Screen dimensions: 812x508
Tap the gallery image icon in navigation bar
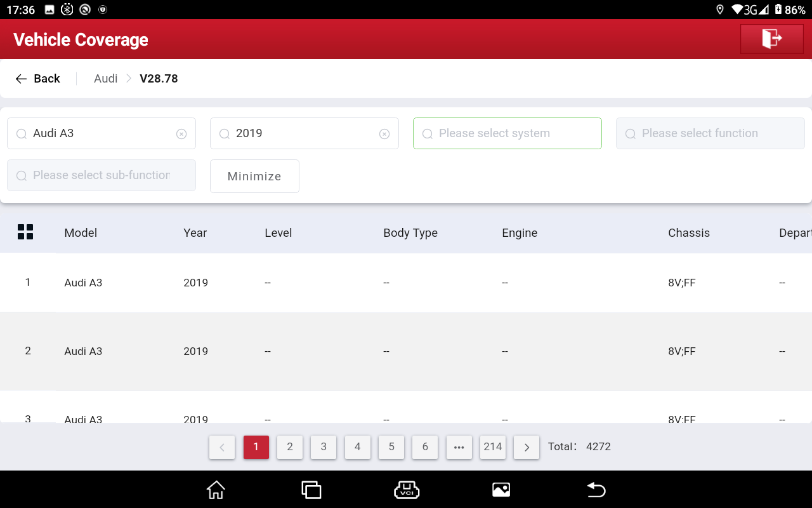[x=501, y=490]
